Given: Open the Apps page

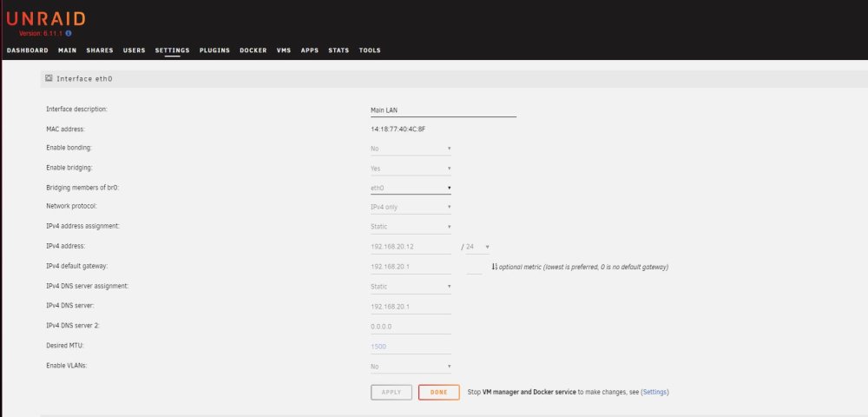Looking at the screenshot, I should coord(310,50).
